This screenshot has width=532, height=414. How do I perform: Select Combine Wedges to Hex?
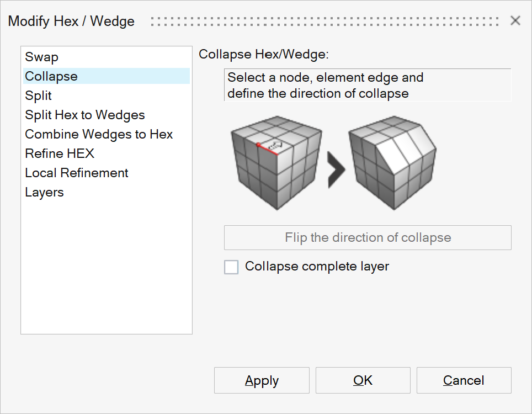click(99, 134)
